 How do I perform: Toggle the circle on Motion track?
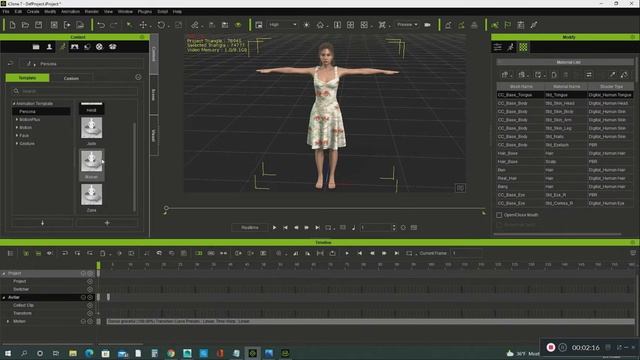coord(90,322)
